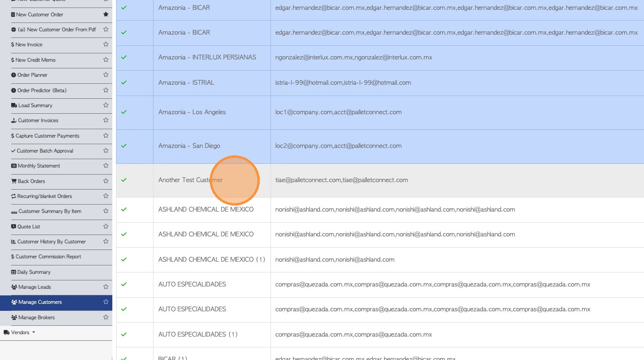Click the checkmark icon beside Customer Batch Approval
This screenshot has width=644, height=360.
(14, 151)
